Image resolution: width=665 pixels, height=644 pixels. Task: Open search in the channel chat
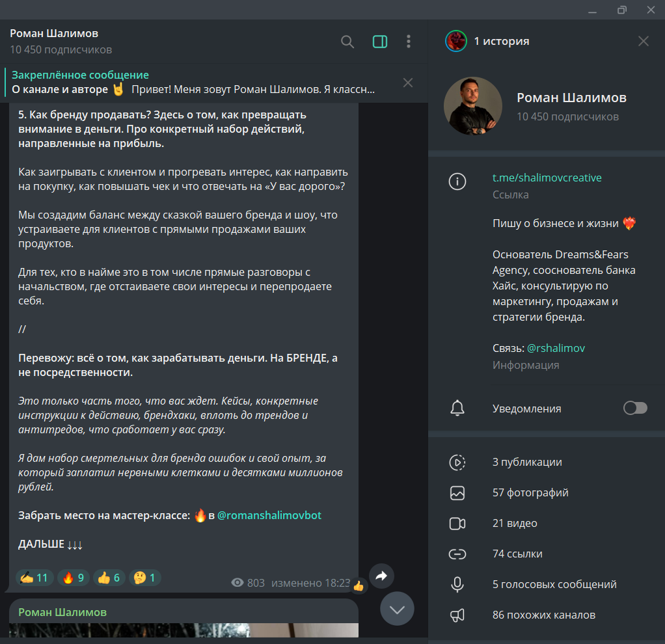347,42
